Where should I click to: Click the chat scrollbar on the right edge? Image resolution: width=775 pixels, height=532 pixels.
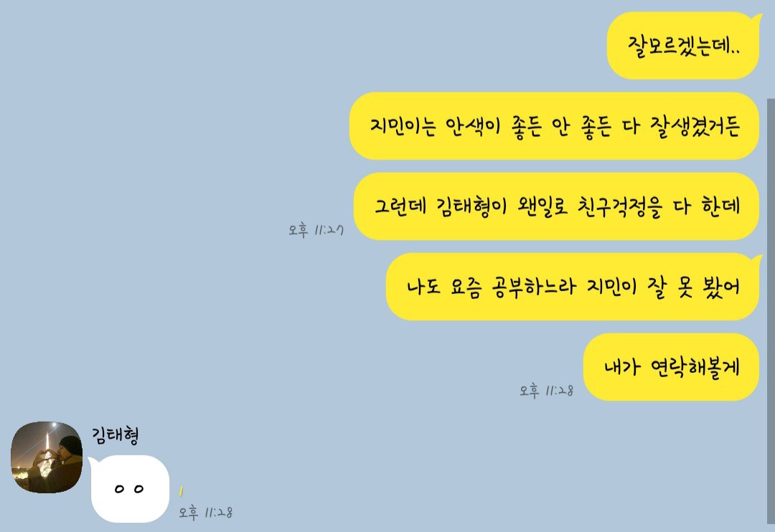tap(771, 311)
